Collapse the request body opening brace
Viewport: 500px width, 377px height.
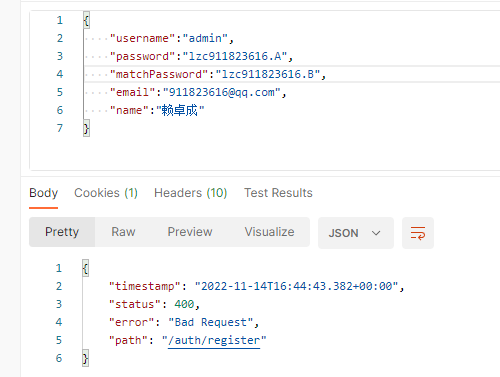[86, 20]
